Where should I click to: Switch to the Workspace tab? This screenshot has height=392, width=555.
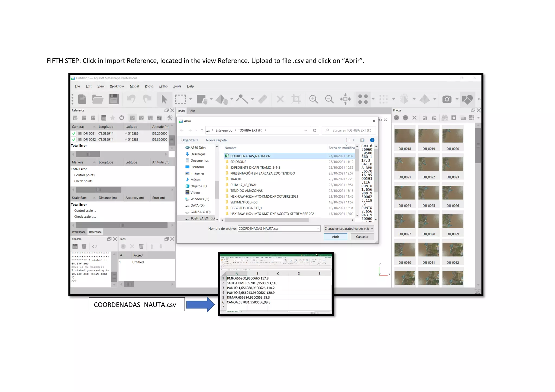tap(79, 232)
